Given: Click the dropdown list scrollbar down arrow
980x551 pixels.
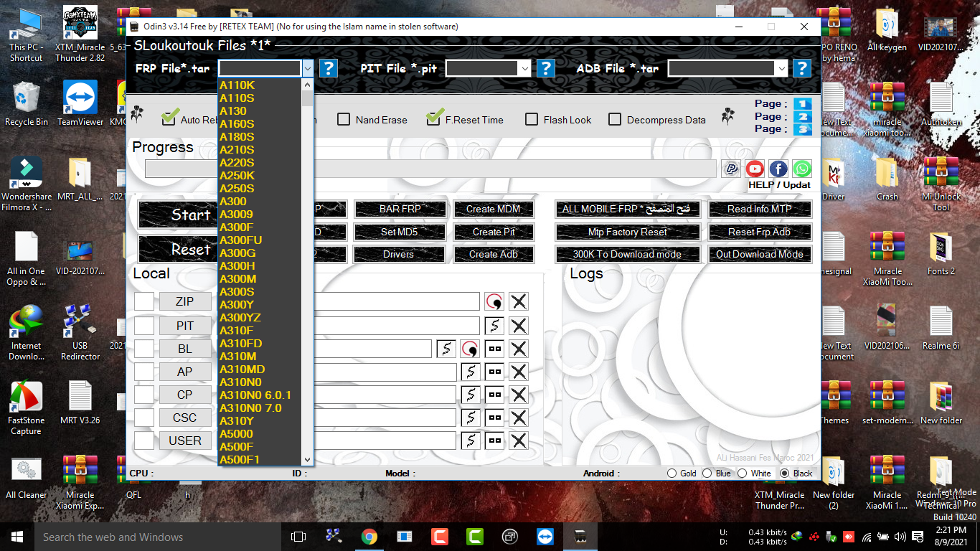Looking at the screenshot, I should (x=307, y=460).
